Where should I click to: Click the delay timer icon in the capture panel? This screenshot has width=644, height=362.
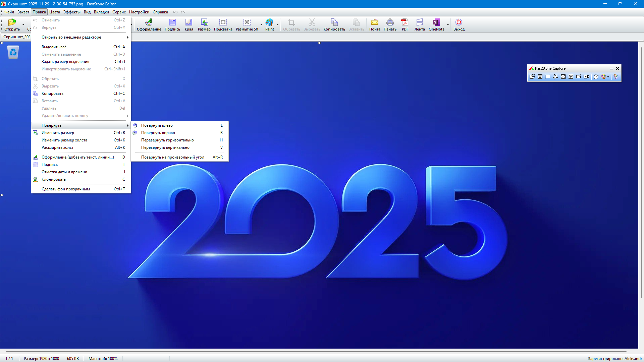596,77
